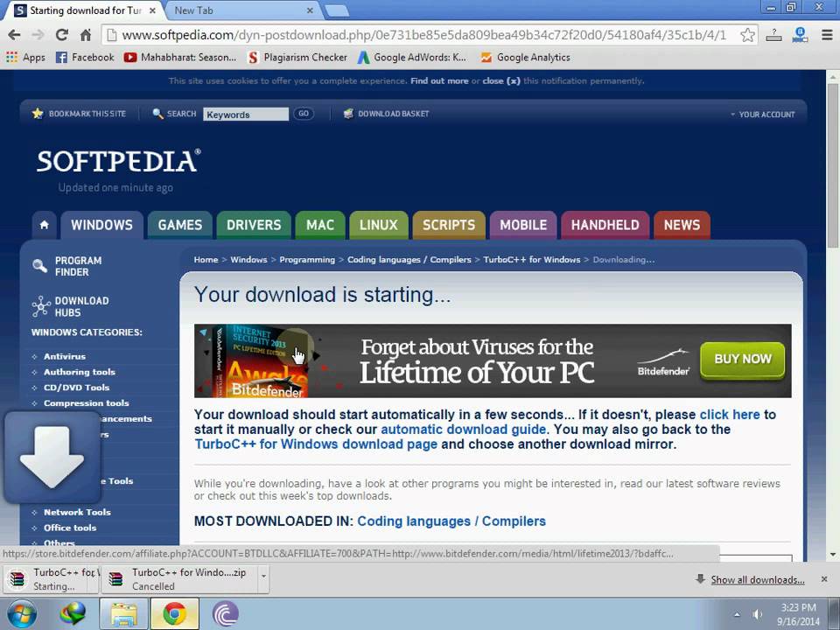Bookmark this page with the star icon
This screenshot has height=630, width=840.
pos(747,35)
